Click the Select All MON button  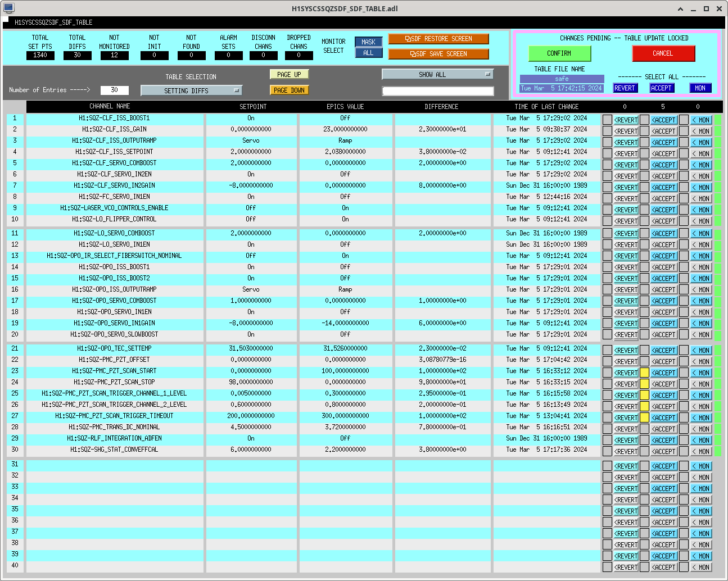click(x=700, y=88)
